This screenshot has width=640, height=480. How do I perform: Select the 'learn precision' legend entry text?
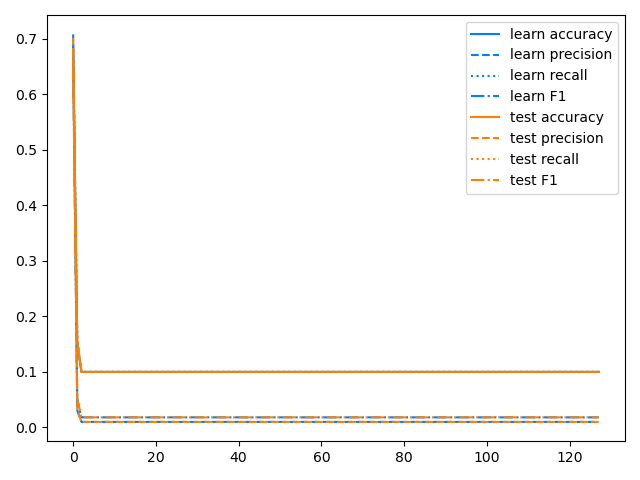point(561,55)
